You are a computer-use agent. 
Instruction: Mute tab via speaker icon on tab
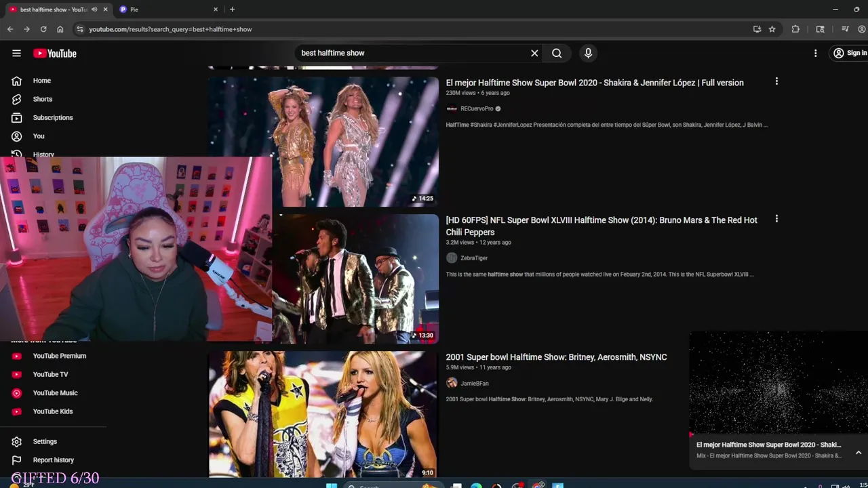click(x=94, y=9)
